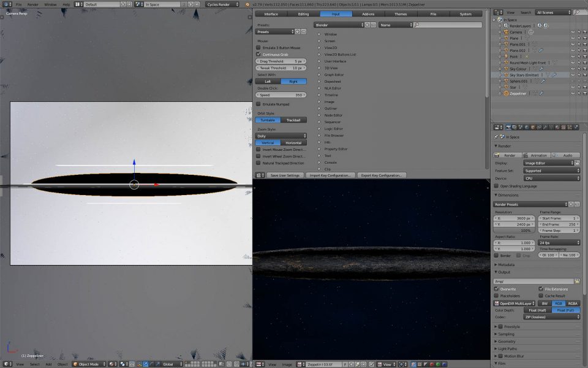Click the wrench modifier icon beside Zeppeliner

(541, 93)
